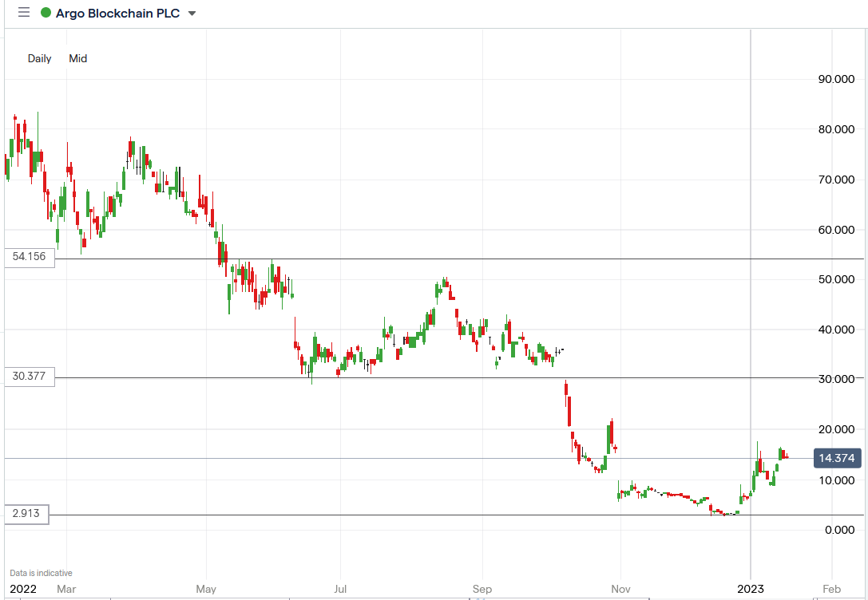Click the 2023 label on the time axis
The image size is (868, 600).
(751, 589)
